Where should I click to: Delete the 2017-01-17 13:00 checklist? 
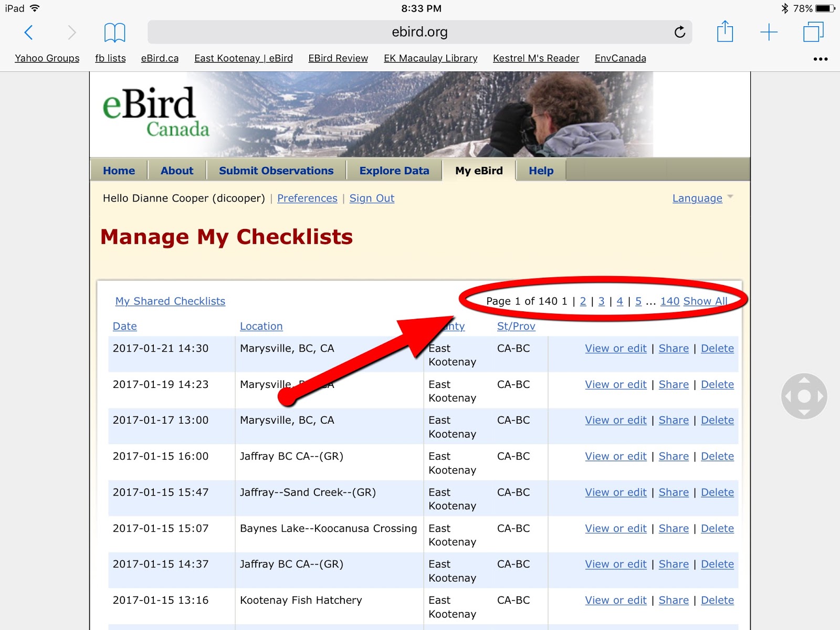pos(717,421)
